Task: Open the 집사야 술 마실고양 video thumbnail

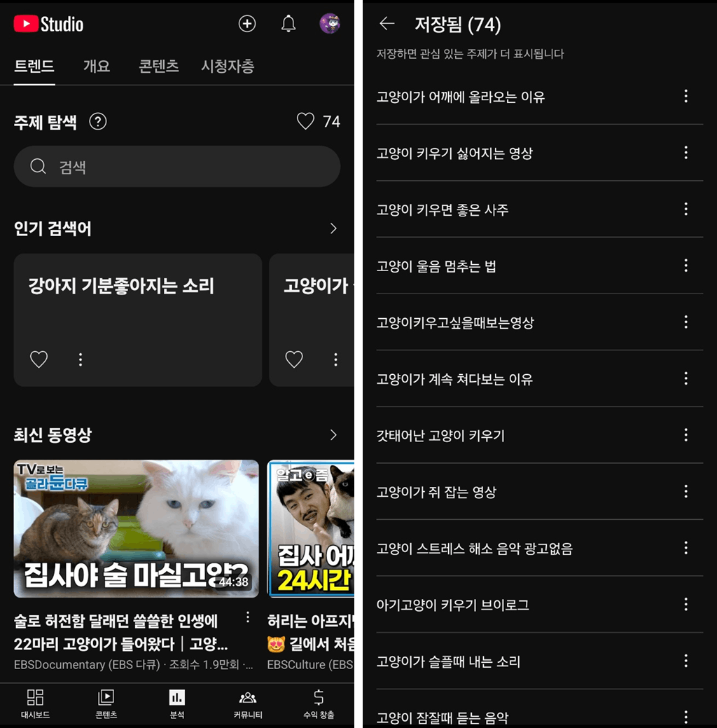Action: [136, 528]
